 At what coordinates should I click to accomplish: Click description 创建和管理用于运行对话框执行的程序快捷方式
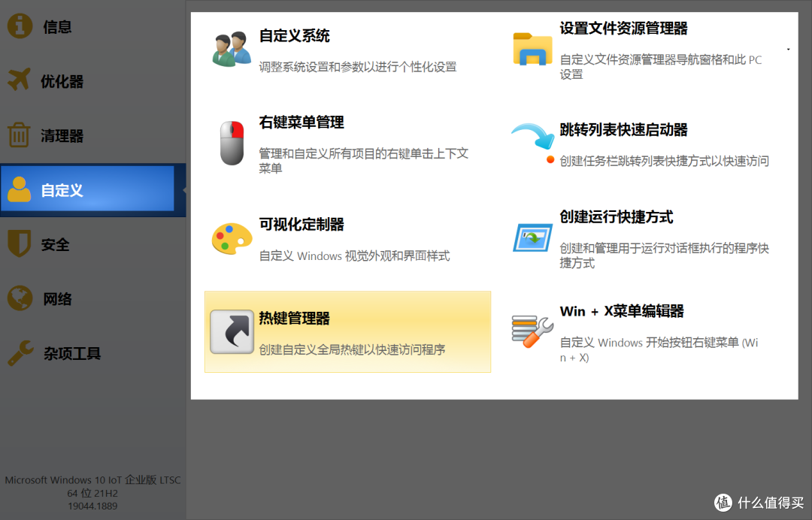click(x=665, y=255)
